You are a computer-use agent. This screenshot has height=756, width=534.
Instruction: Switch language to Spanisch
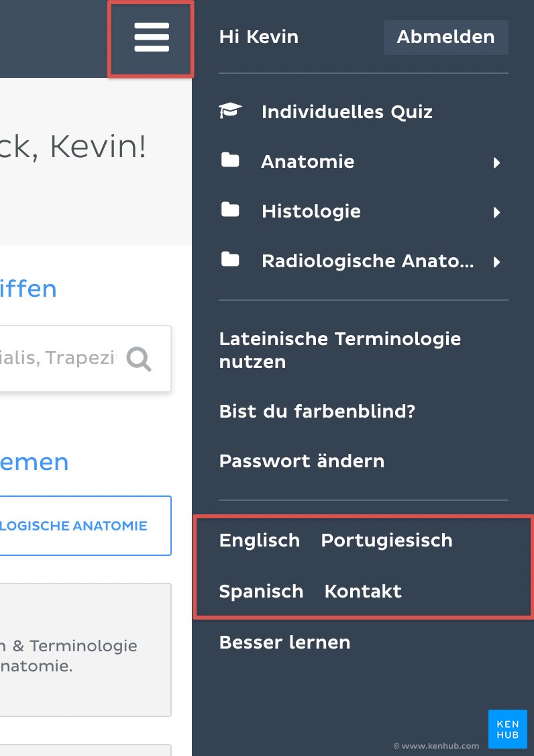click(x=261, y=592)
